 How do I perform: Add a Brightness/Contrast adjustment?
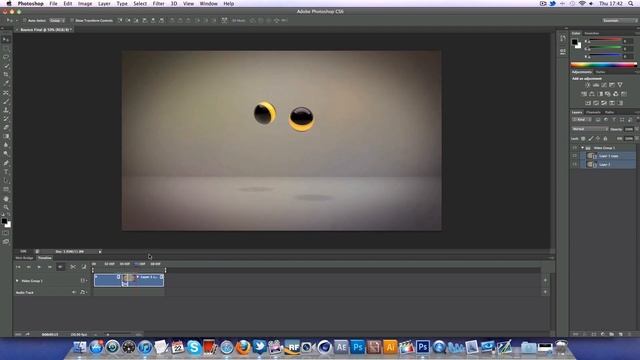(x=588, y=85)
